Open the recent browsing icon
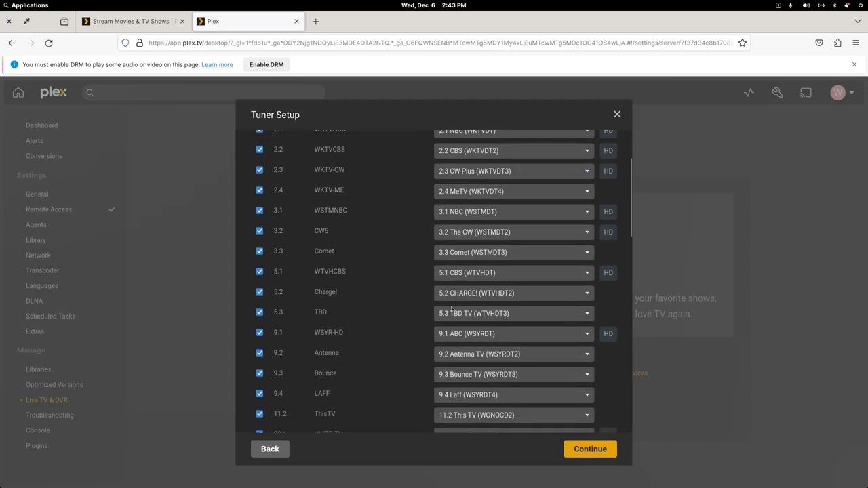 tap(64, 21)
